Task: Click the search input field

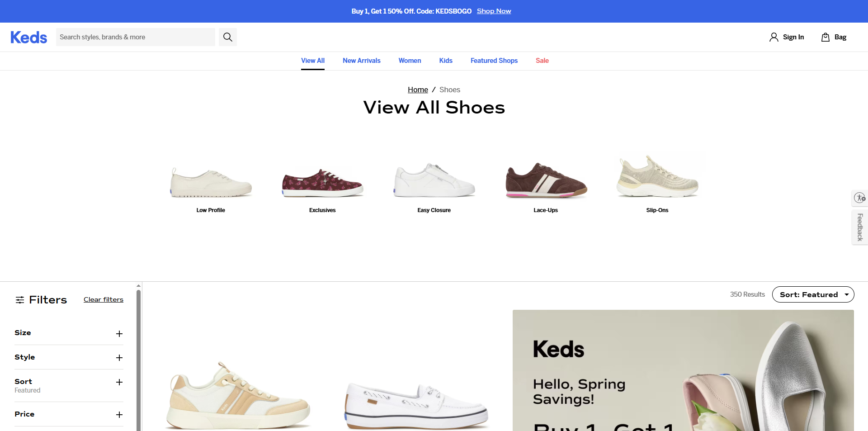Action: tap(136, 37)
